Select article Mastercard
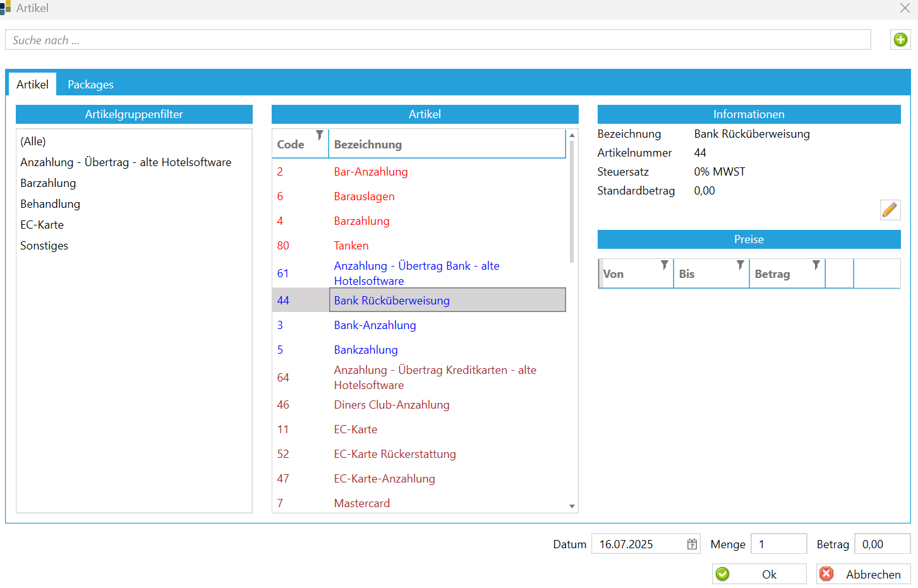Screen dimensions: 918x588 point(362,503)
